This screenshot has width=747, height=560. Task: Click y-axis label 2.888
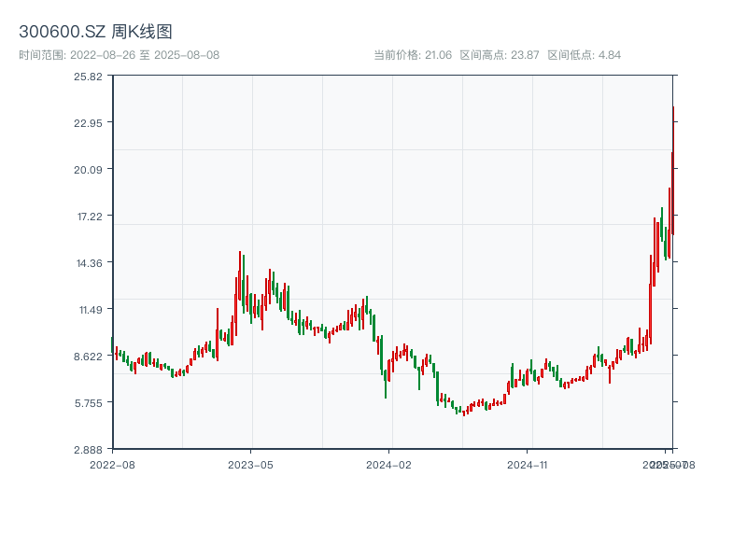[88, 450]
